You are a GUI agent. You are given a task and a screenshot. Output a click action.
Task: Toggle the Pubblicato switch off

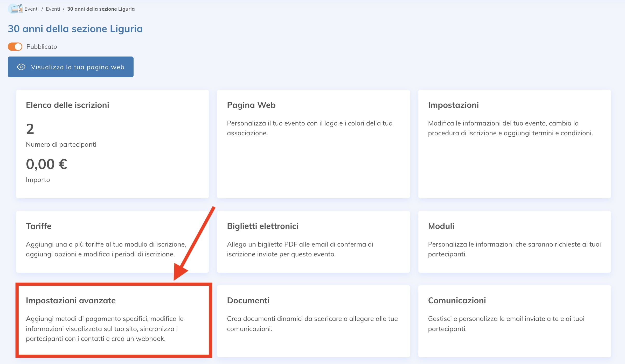pos(15,47)
